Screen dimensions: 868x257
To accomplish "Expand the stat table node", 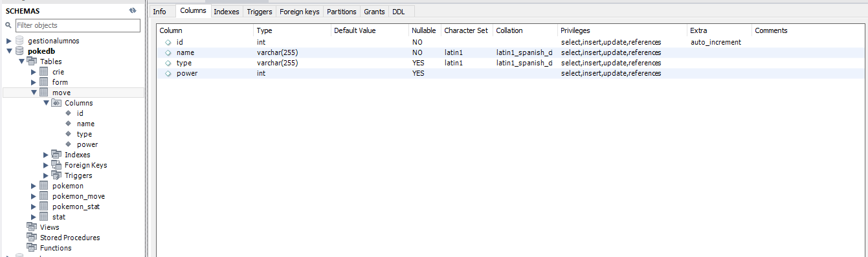I will click(34, 217).
